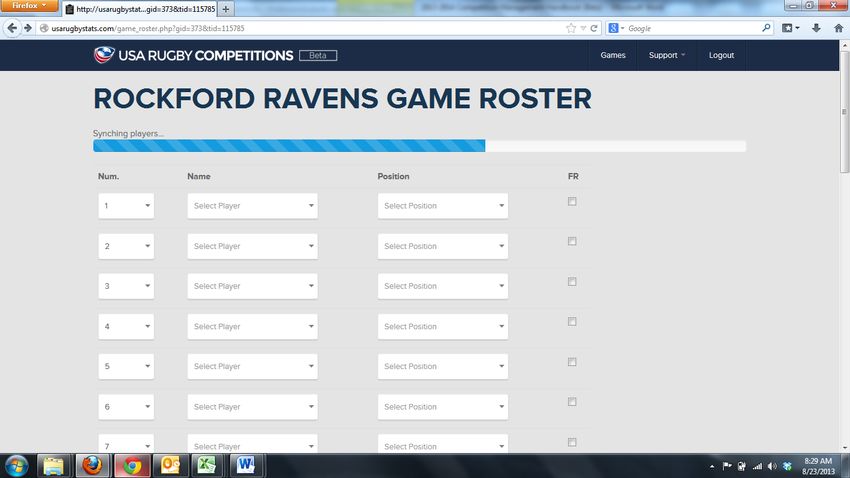Check the FR box for player 7
The height and width of the screenshot is (478, 850).
click(572, 442)
